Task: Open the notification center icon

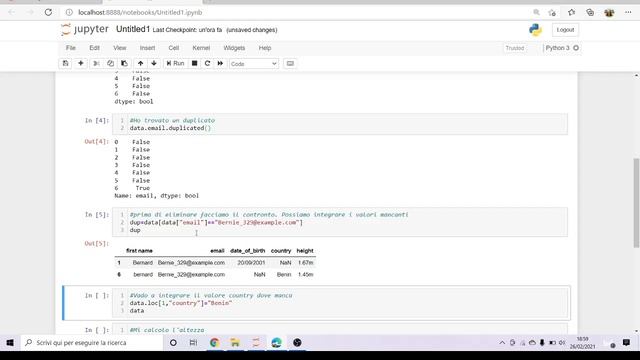Action: 626,343
